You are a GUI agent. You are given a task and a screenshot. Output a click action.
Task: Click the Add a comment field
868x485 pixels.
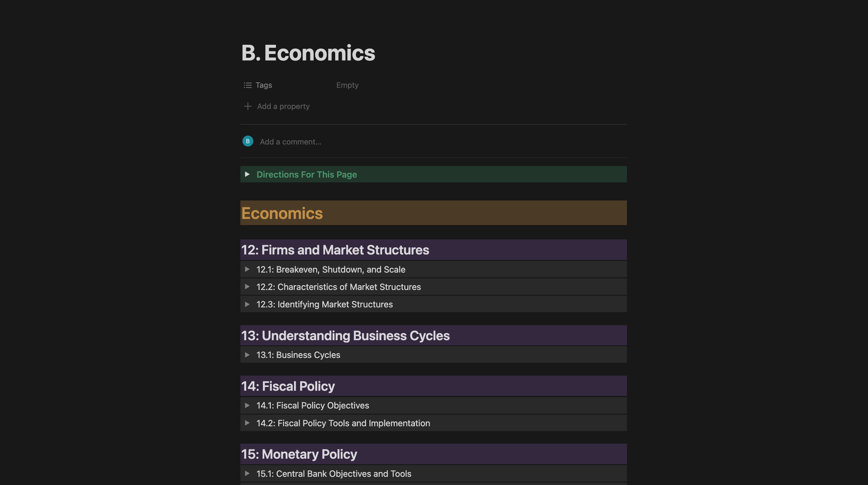click(290, 142)
